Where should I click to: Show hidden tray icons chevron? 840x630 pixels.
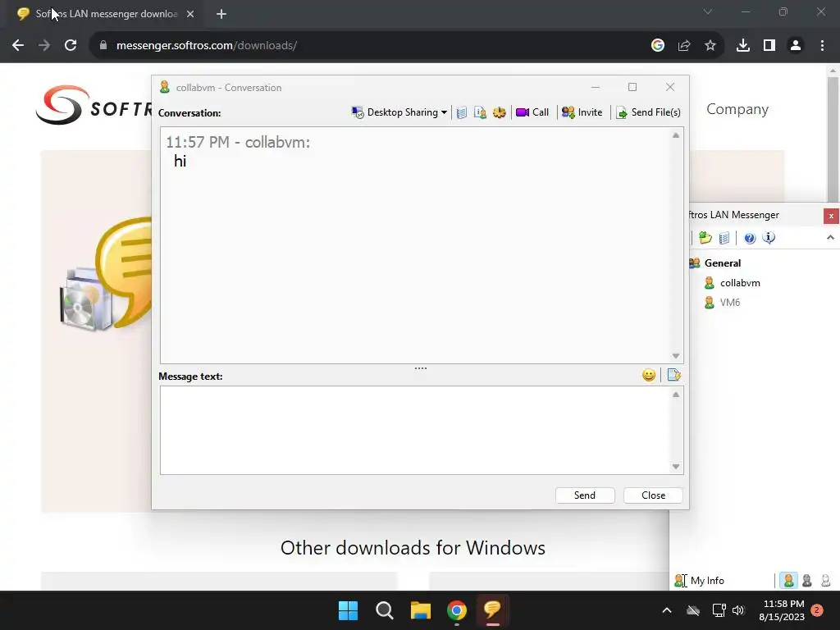coord(667,610)
